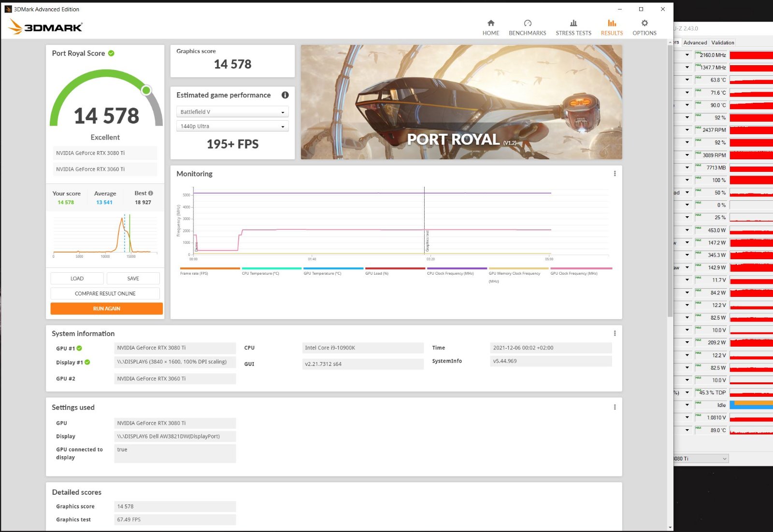The image size is (773, 532).
Task: Toggle the GPU Memory Clock Frequency legend series
Action: click(519, 275)
